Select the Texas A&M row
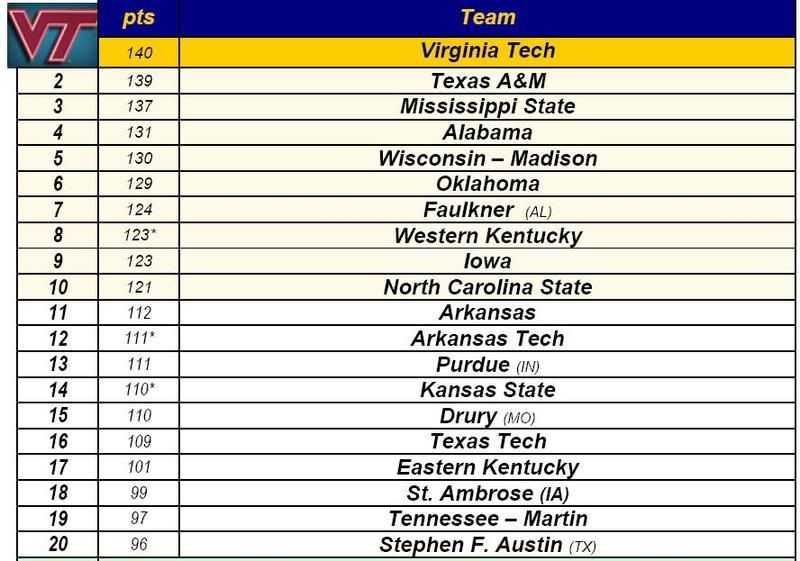 pyautogui.click(x=406, y=81)
